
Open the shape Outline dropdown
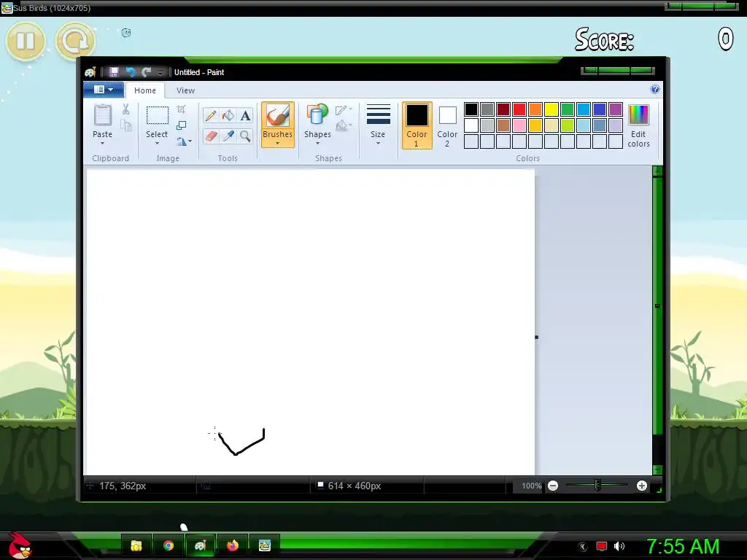pyautogui.click(x=344, y=110)
